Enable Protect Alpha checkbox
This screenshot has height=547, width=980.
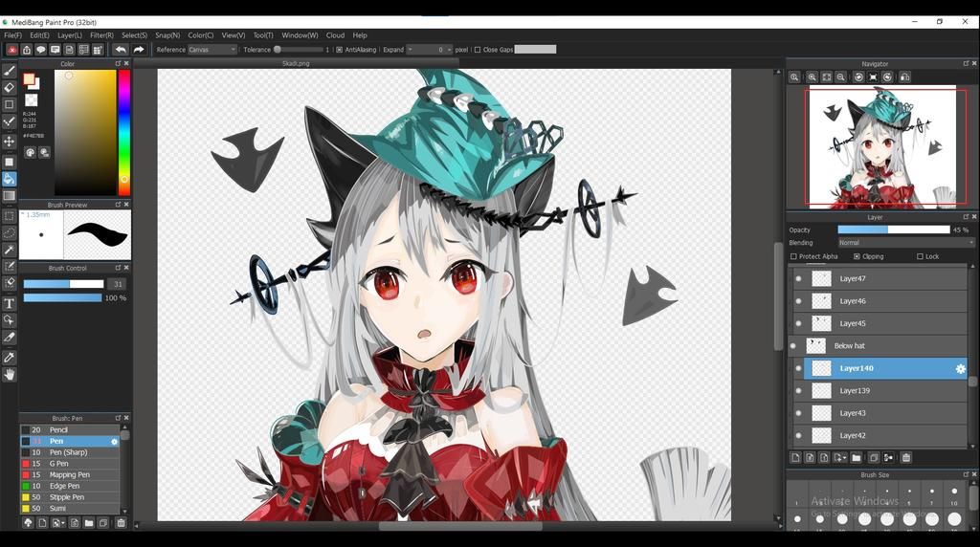[793, 256]
